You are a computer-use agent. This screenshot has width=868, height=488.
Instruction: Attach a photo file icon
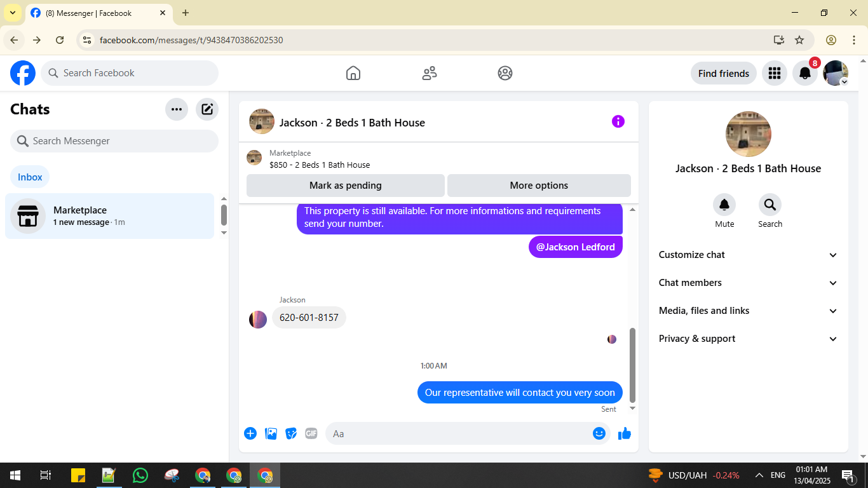(271, 433)
